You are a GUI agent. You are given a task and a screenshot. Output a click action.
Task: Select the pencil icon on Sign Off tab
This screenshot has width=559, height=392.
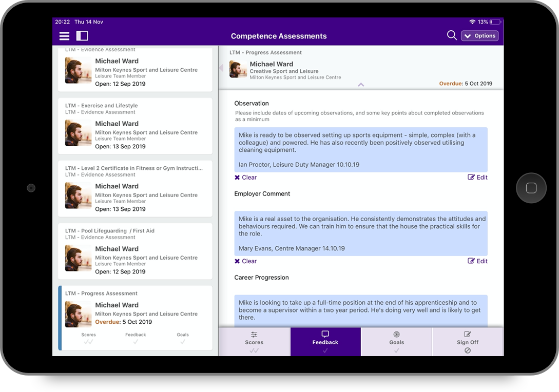click(468, 334)
